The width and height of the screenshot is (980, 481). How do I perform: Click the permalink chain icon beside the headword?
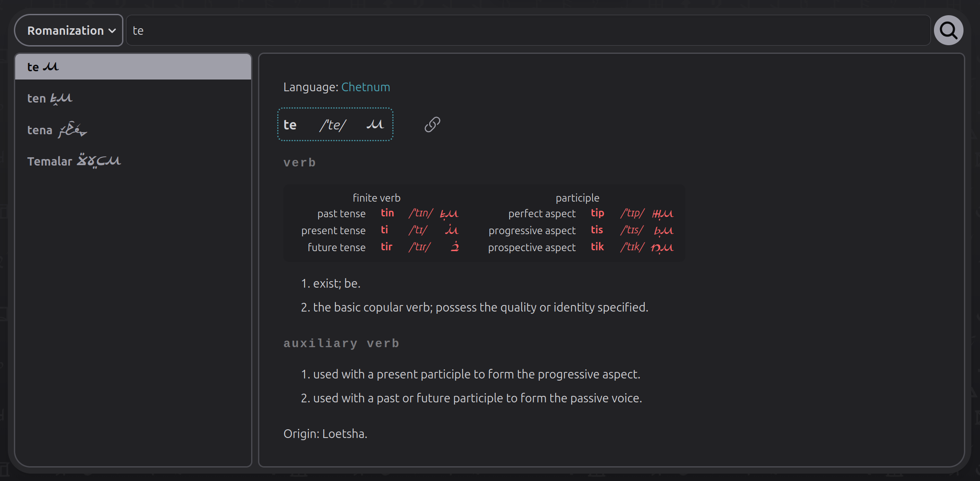(x=432, y=125)
